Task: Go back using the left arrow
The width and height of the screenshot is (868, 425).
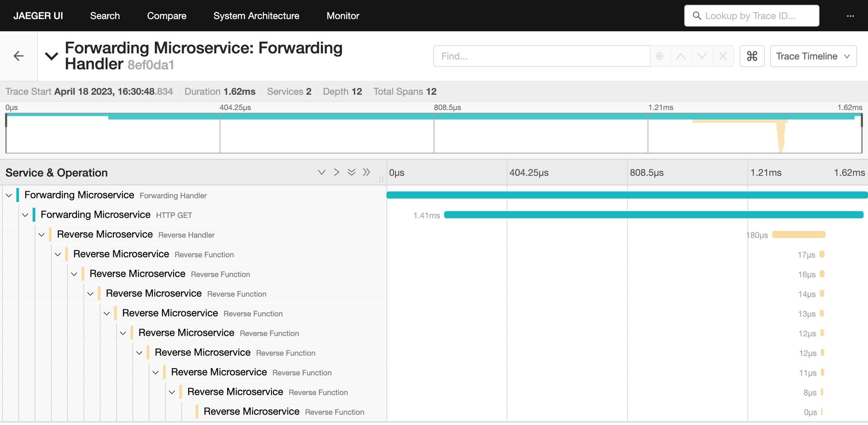Action: click(x=18, y=56)
